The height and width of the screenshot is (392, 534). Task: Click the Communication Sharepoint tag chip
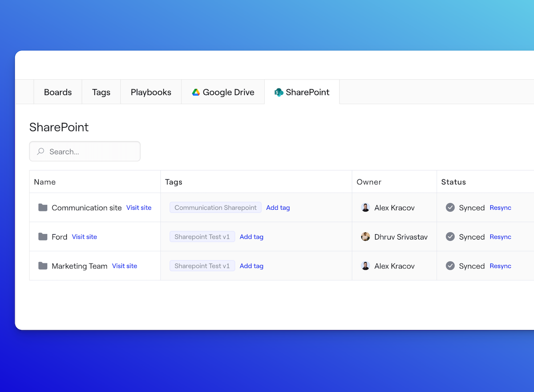[x=215, y=208]
